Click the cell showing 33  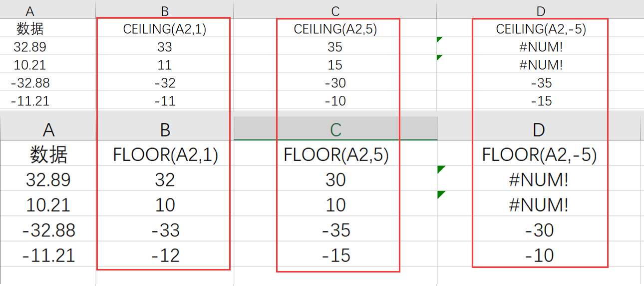point(165,47)
